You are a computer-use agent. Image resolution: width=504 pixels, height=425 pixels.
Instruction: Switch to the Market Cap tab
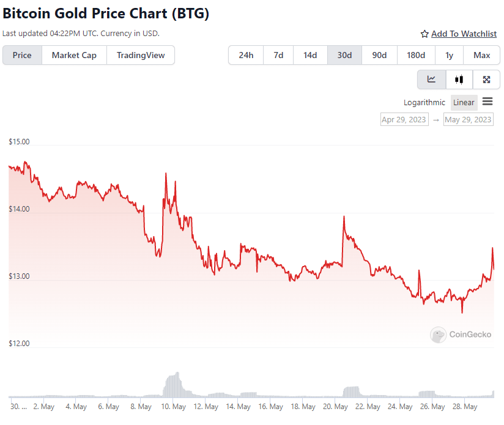[74, 55]
